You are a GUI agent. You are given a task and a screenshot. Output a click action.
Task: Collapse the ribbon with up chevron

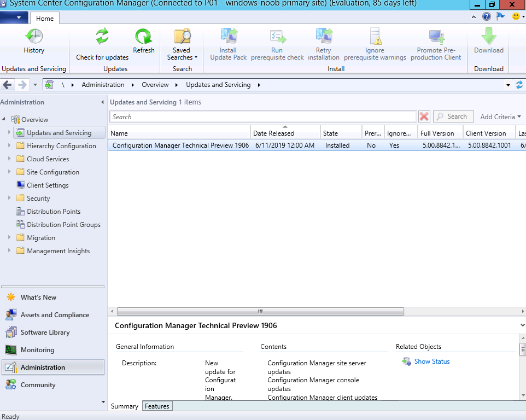[x=474, y=16]
